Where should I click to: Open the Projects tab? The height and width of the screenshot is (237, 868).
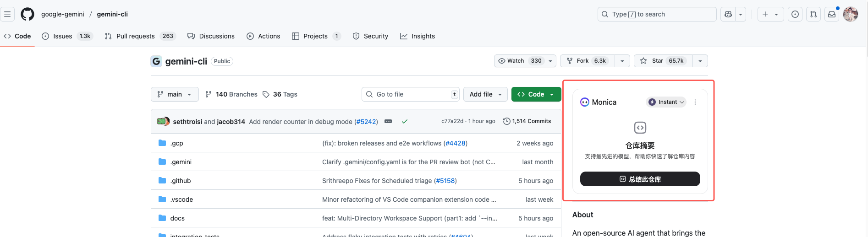[316, 36]
